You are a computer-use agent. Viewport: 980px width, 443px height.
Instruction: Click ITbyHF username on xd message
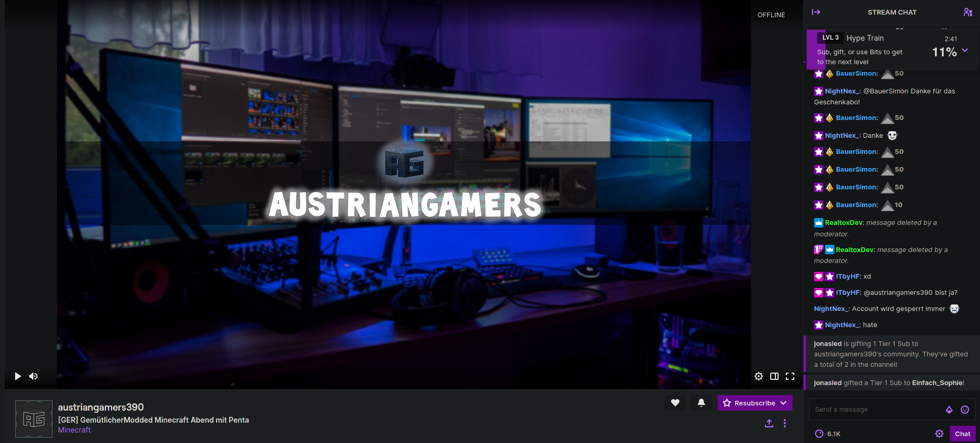(x=847, y=277)
